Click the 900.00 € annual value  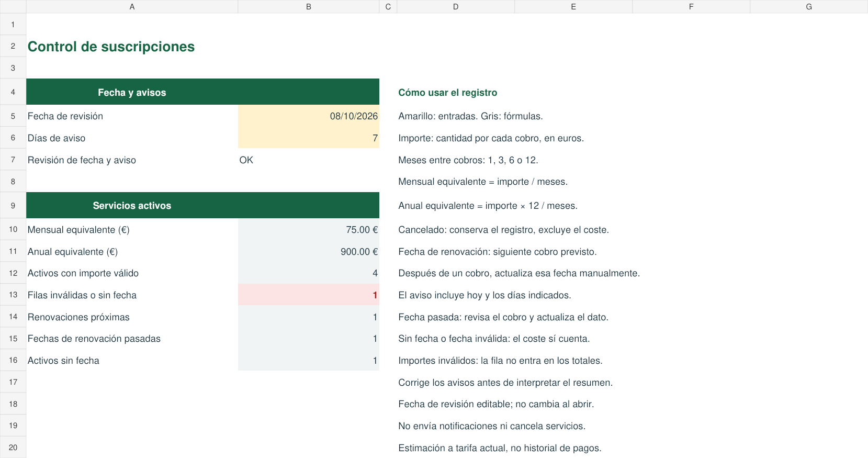click(308, 252)
